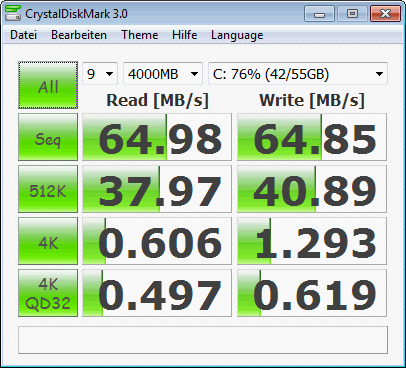Expand the drive dropdown C: 76% (42/55GB)
Image resolution: width=406 pixels, height=368 pixels.
298,73
